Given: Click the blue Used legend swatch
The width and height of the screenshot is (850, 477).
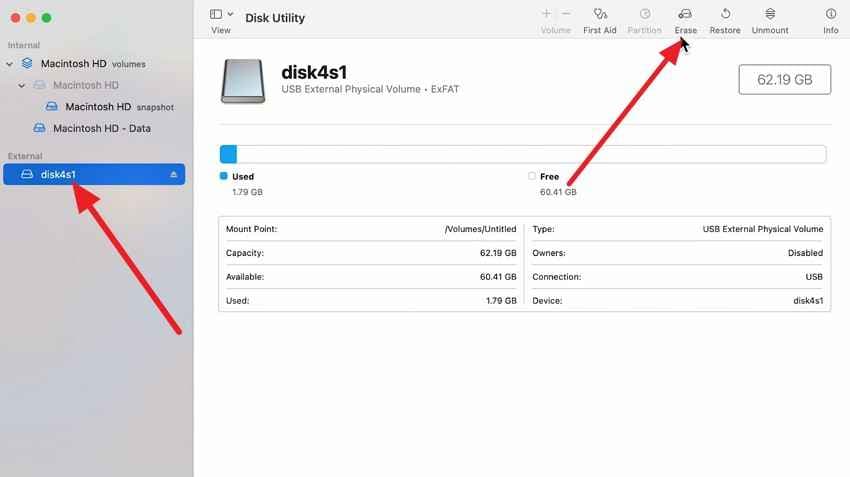Looking at the screenshot, I should 223,176.
